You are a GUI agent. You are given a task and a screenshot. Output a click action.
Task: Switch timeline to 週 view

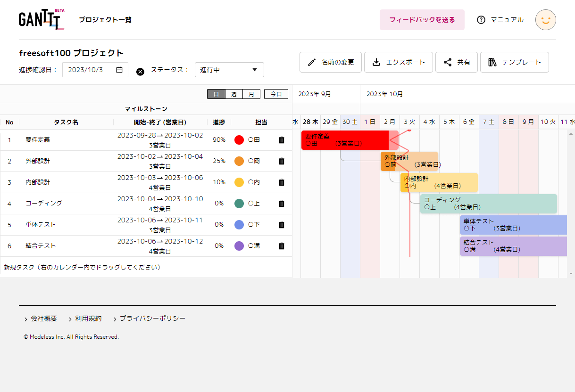(x=234, y=94)
